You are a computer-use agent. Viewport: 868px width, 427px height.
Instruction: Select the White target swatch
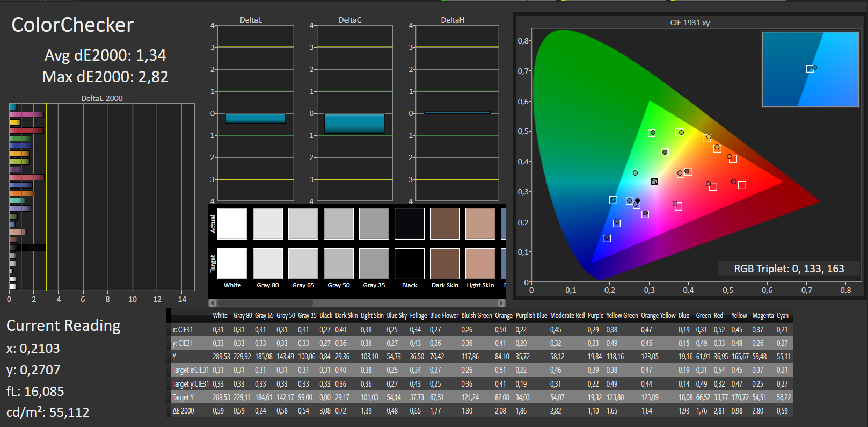pyautogui.click(x=232, y=264)
